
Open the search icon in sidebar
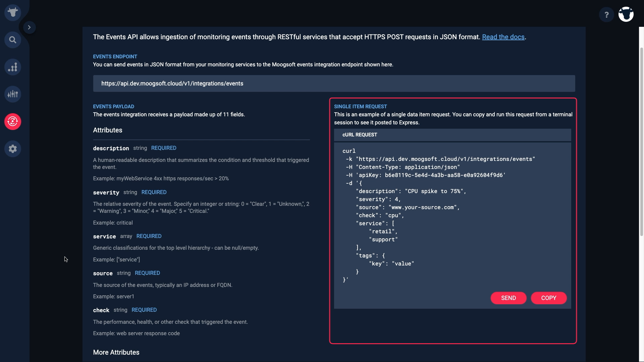coord(13,40)
